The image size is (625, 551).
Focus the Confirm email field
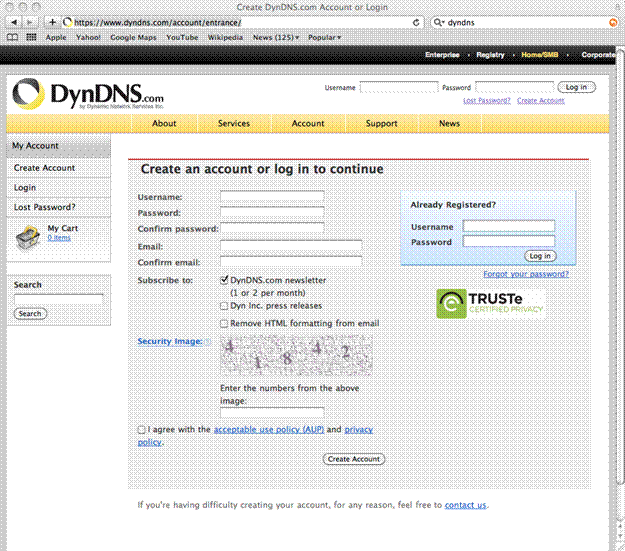pyautogui.click(x=291, y=262)
